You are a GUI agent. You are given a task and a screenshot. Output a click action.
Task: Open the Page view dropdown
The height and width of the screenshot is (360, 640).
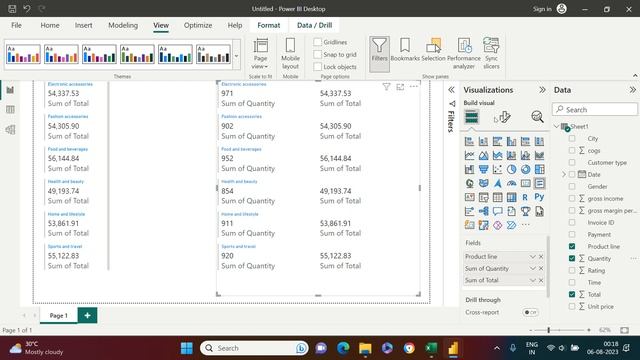coord(260,54)
